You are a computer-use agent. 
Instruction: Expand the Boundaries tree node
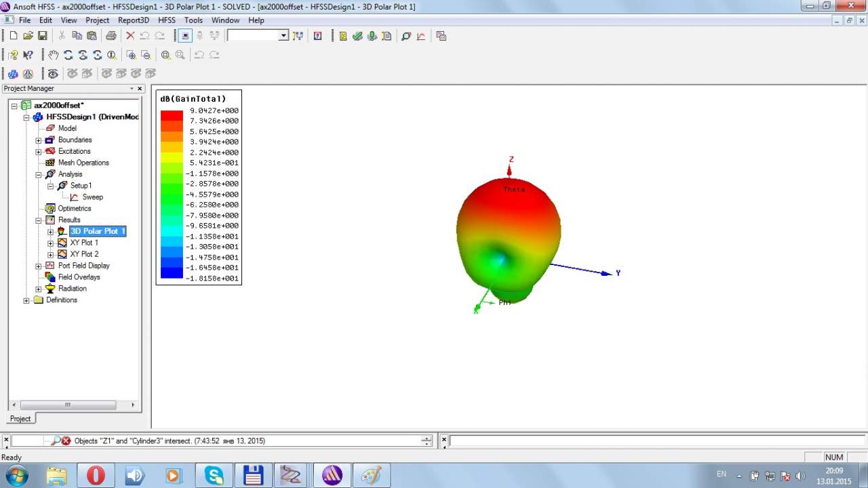(39, 140)
